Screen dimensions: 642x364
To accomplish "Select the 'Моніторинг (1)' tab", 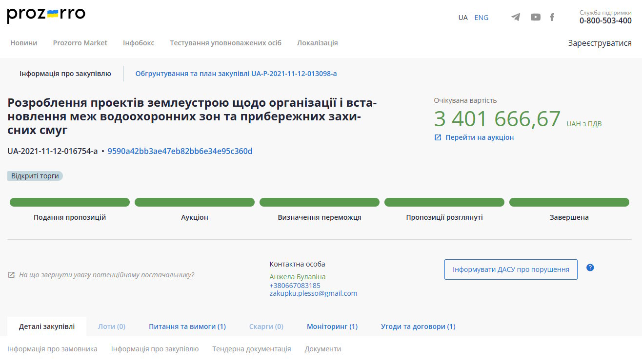I will coord(332,326).
